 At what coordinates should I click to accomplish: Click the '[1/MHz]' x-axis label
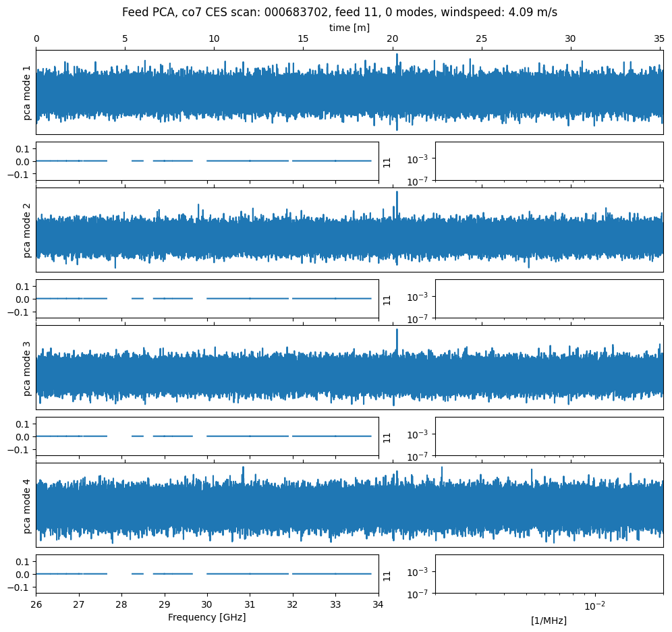point(549,621)
